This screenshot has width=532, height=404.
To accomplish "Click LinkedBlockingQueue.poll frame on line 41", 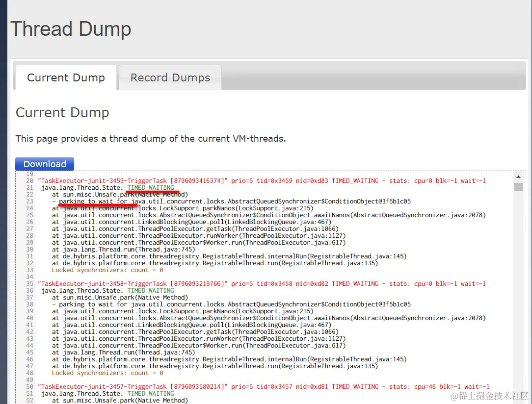I will tap(192, 325).
